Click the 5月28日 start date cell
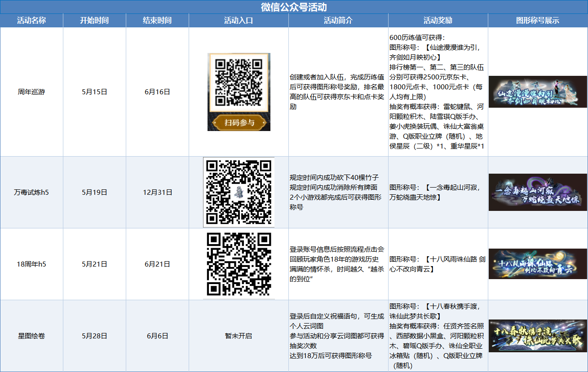 (x=94, y=336)
